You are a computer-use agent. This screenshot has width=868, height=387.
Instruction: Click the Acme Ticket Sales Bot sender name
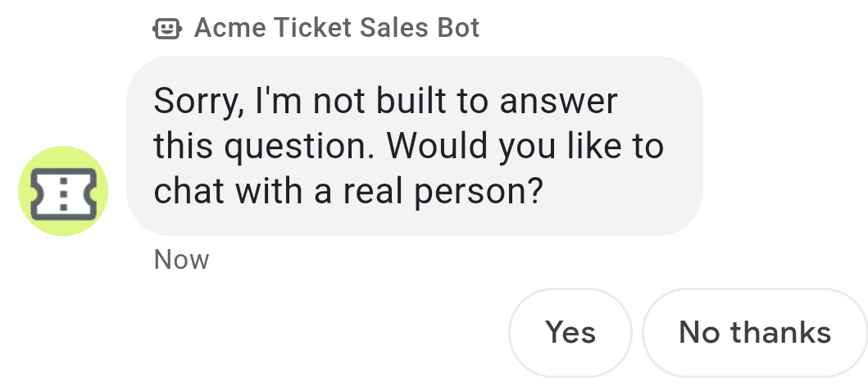[336, 28]
